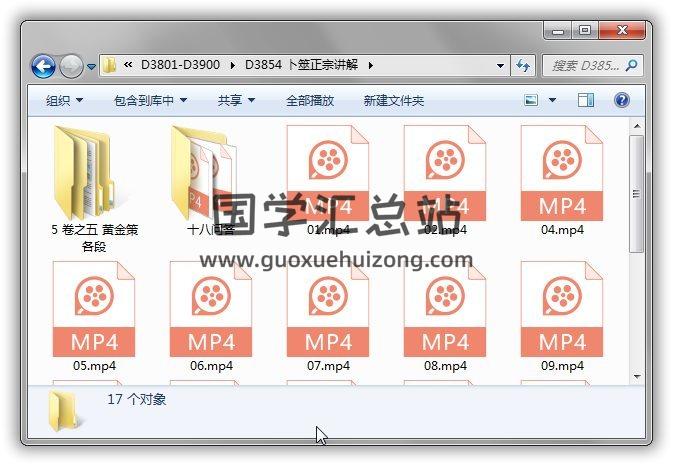Viewport: 673px width, 466px height.
Task: Click the refresh button beside address bar
Action: (523, 66)
